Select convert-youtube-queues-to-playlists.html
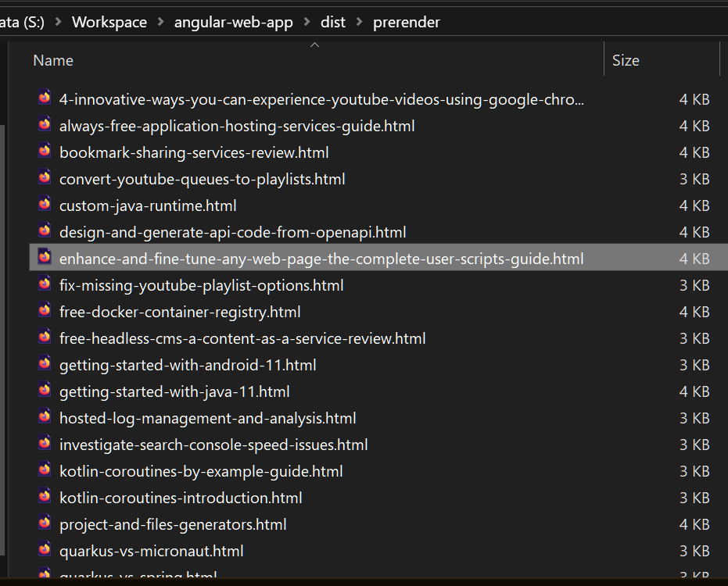 point(203,178)
